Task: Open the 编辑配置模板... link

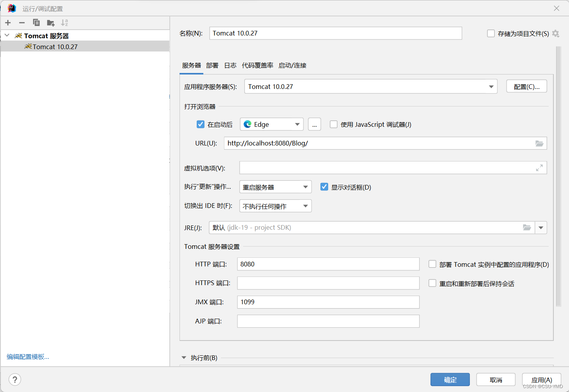Action: point(28,357)
